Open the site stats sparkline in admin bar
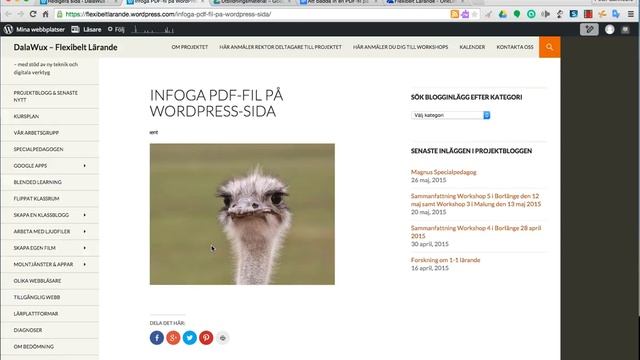Viewport: 640px width, 360px height. (x=153, y=29)
